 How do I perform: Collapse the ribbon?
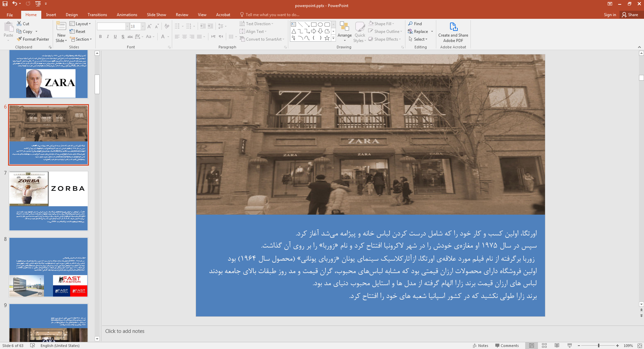639,47
